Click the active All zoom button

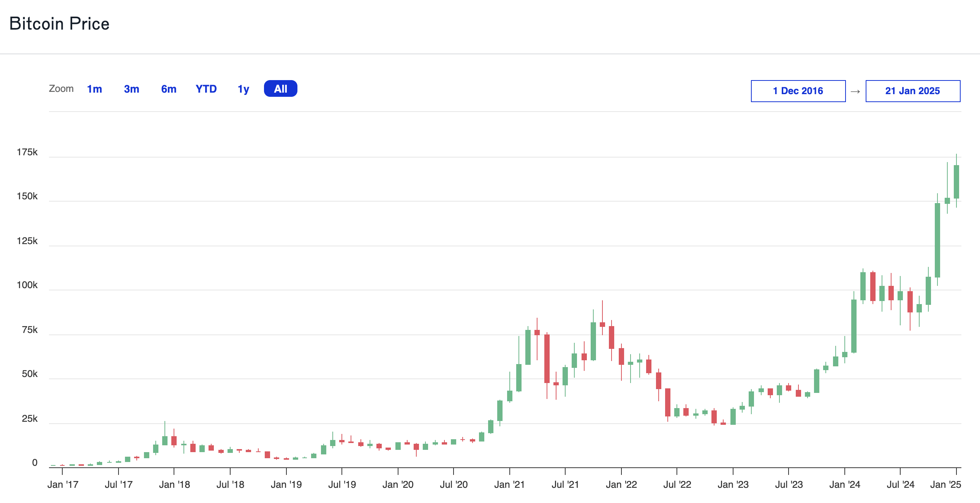point(280,88)
